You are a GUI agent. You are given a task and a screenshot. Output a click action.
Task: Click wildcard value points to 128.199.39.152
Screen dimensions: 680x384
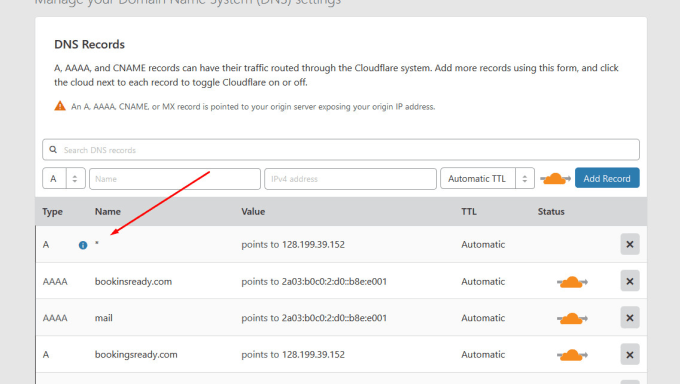coord(293,245)
